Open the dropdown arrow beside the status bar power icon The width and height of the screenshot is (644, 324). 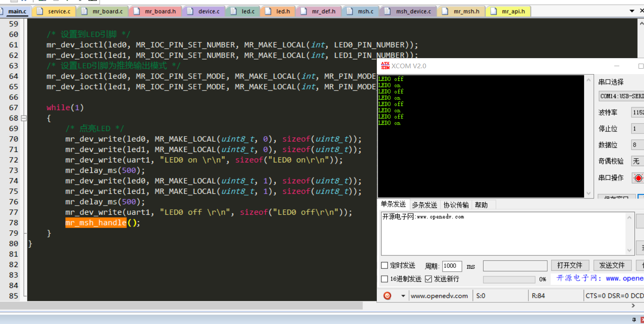coord(403,296)
